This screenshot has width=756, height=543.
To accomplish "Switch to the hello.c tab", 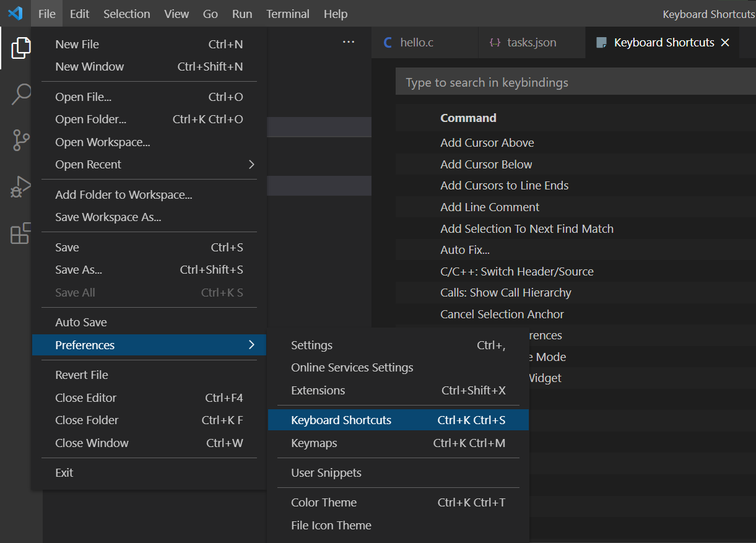I will (x=425, y=43).
